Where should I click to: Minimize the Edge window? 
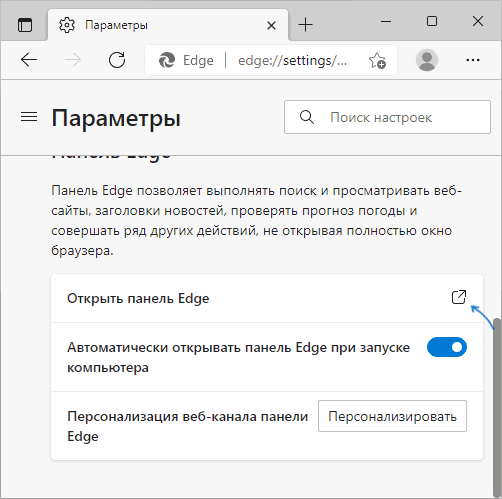click(x=386, y=22)
